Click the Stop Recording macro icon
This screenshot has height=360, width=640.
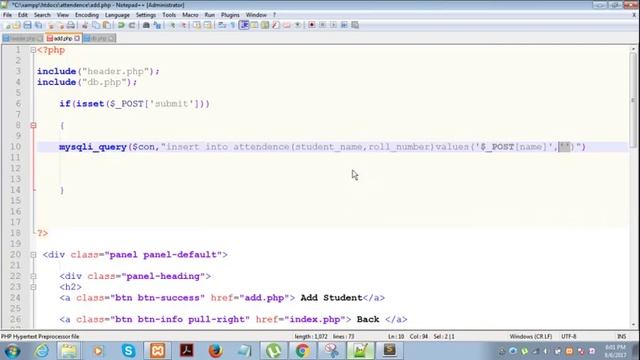coord(322,25)
